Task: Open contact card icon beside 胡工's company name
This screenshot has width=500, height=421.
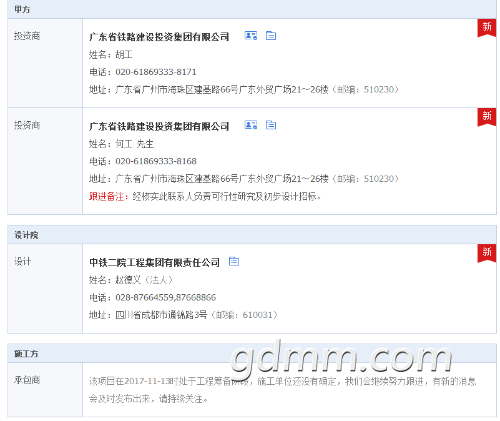Action: (251, 35)
